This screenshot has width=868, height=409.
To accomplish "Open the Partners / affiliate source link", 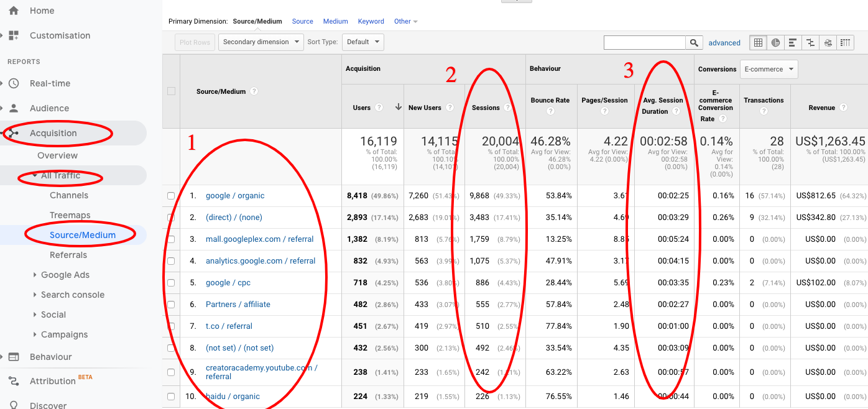I will point(238,305).
